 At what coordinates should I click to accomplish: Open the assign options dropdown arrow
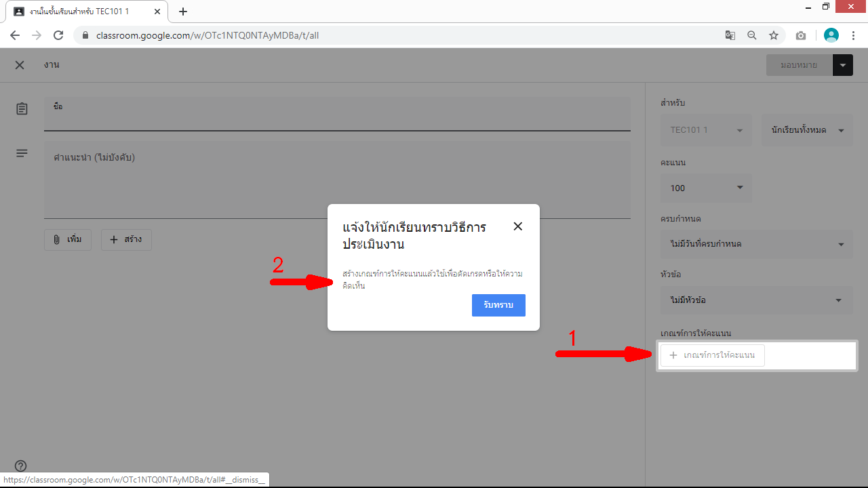pyautogui.click(x=842, y=65)
